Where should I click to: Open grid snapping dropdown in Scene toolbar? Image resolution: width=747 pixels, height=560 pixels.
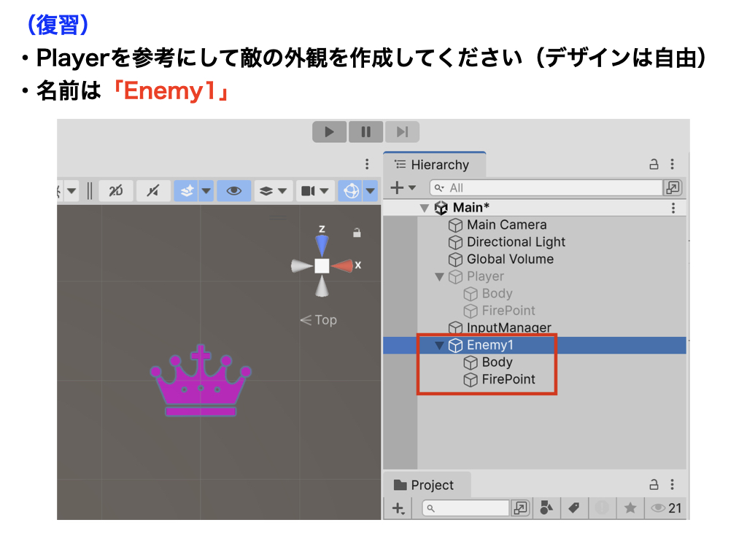71,191
